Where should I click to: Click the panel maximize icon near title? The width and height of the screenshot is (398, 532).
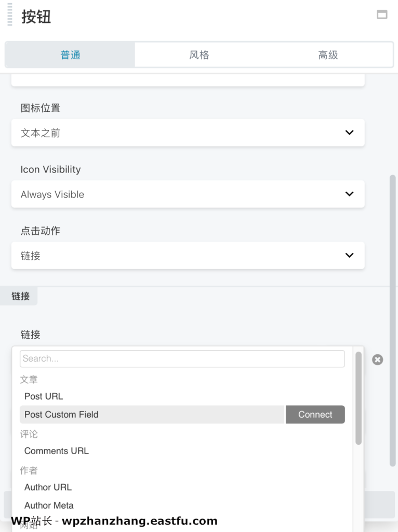point(382,15)
